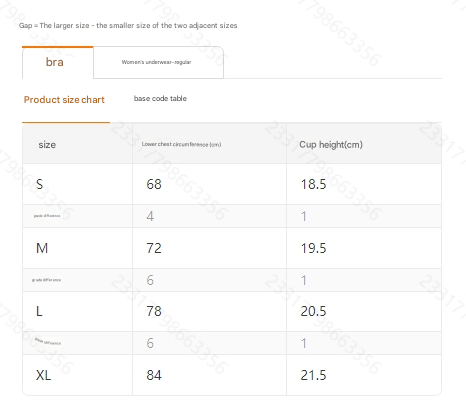Switch to Women's underwear-regular tab
This screenshot has height=416, width=466.
(158, 62)
